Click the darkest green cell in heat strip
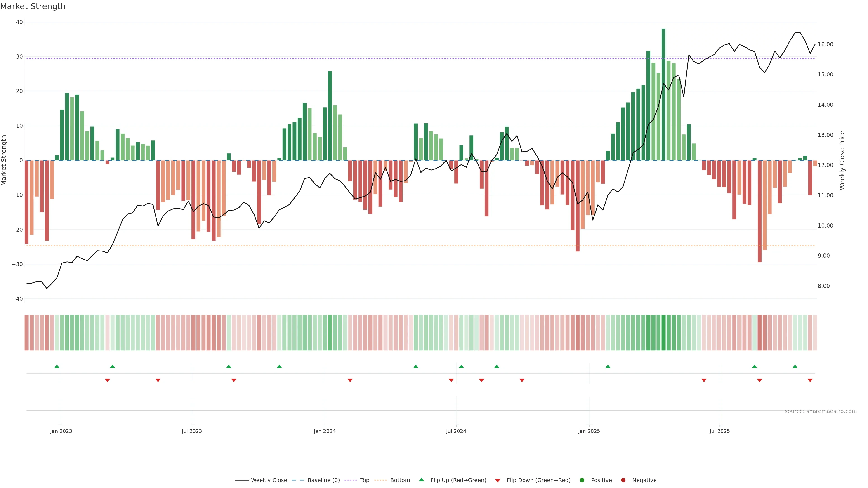The height and width of the screenshot is (488, 868). point(663,333)
